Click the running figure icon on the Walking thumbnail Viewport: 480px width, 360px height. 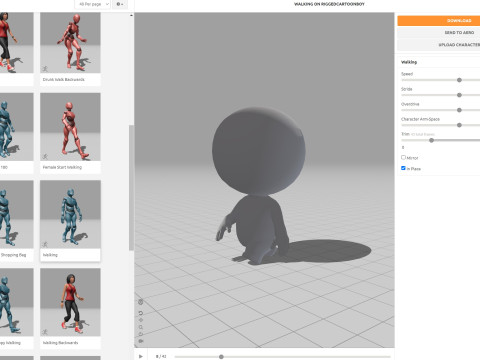coord(45,244)
